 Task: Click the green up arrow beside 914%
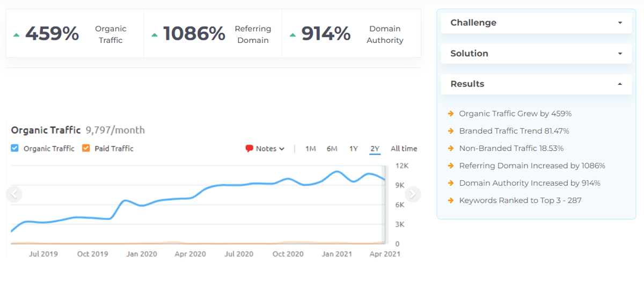(x=292, y=35)
